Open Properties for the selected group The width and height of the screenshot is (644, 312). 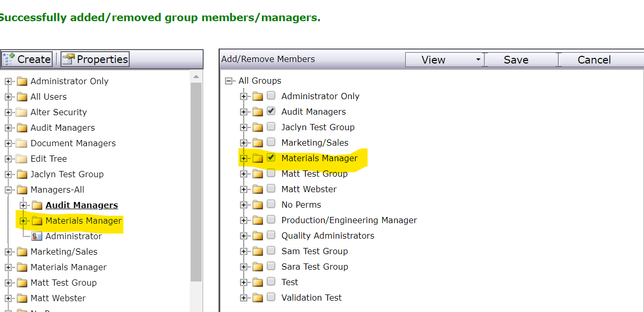(95, 59)
